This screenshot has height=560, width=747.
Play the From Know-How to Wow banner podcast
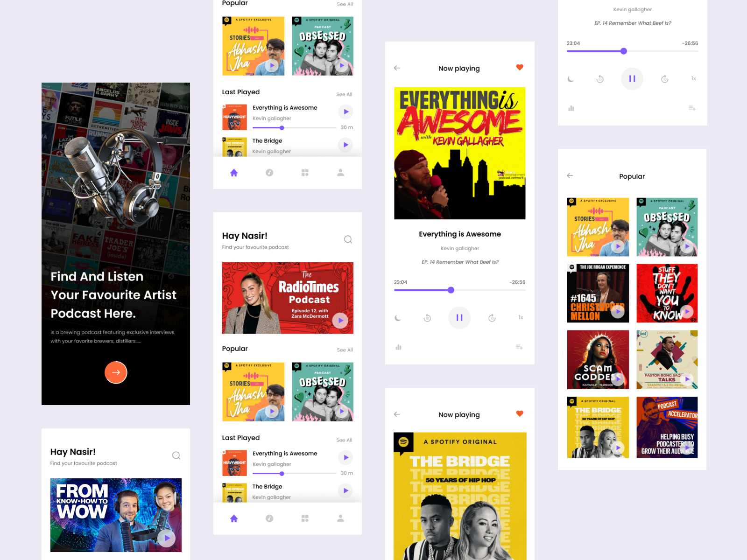[167, 538]
